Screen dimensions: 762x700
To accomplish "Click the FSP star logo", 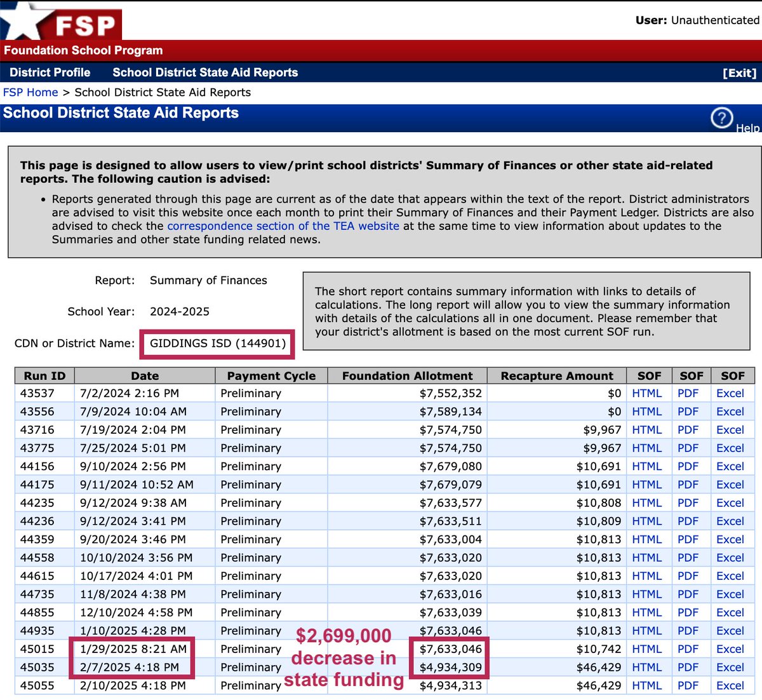I will point(60,22).
